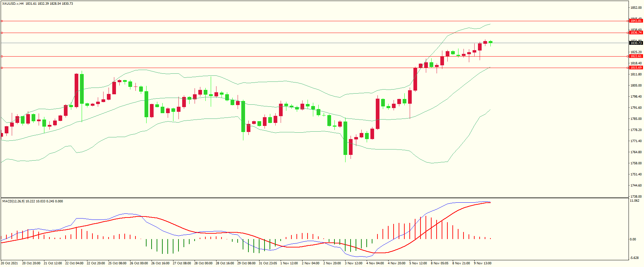Image resolution: width=644 pixels, height=267 pixels.
Task: Click the 1825.20 price axis value
Action: click(636, 52)
